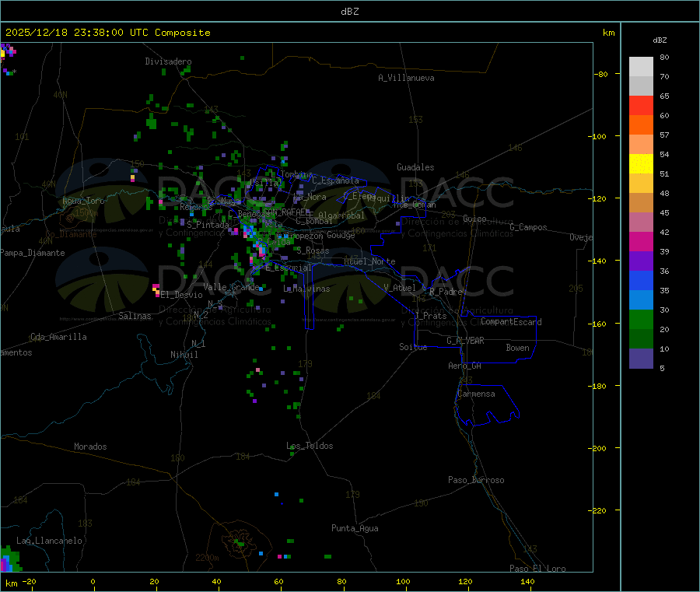
Task: Click the dBZ title at top center
Action: click(349, 12)
